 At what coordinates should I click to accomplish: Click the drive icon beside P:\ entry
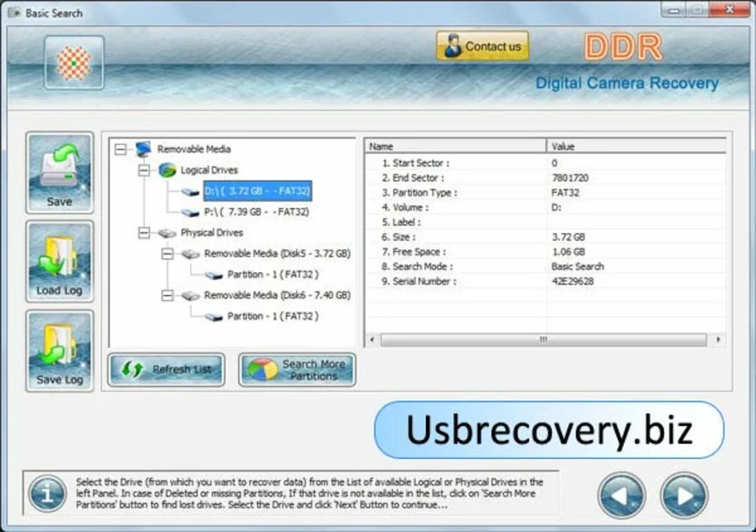click(x=190, y=213)
